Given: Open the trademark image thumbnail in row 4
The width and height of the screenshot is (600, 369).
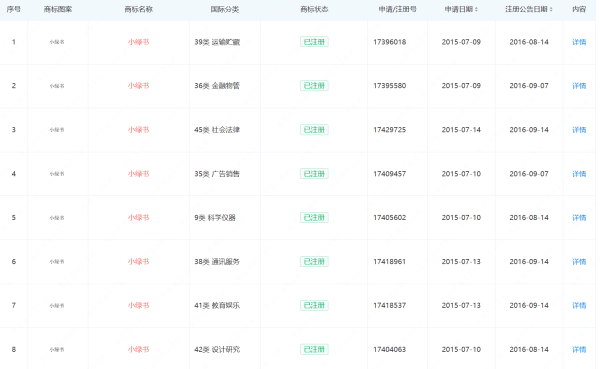Looking at the screenshot, I should click(57, 174).
